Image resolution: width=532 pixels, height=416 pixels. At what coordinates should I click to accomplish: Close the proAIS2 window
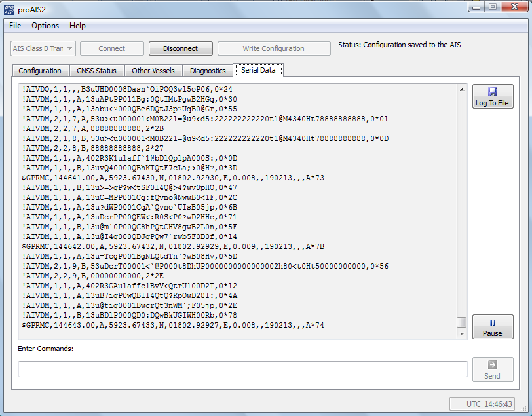click(x=515, y=7)
